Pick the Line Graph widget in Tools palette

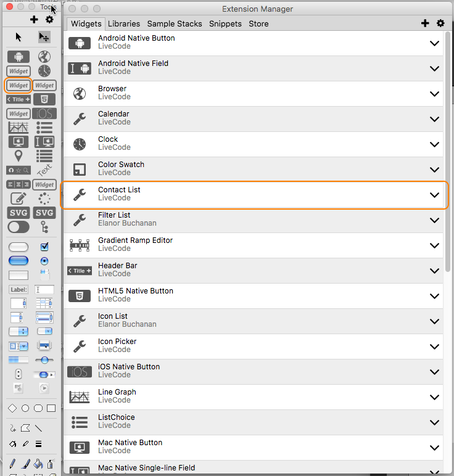click(19, 128)
